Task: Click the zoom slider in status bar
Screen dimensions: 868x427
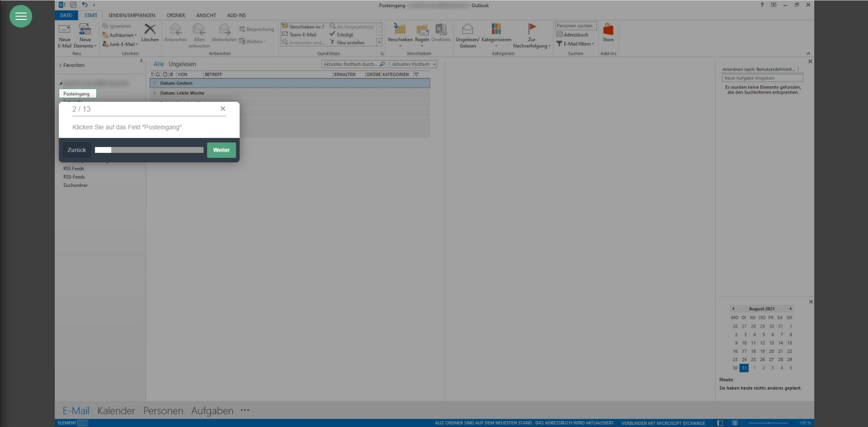Action: pos(769,423)
